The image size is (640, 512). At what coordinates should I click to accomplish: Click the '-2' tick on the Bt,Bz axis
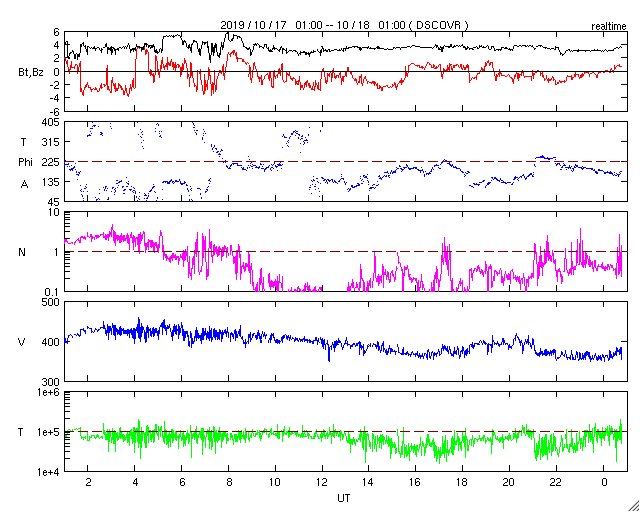click(x=55, y=85)
